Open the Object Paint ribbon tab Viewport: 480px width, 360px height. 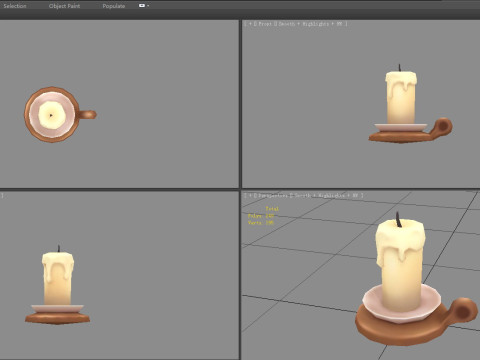64,6
